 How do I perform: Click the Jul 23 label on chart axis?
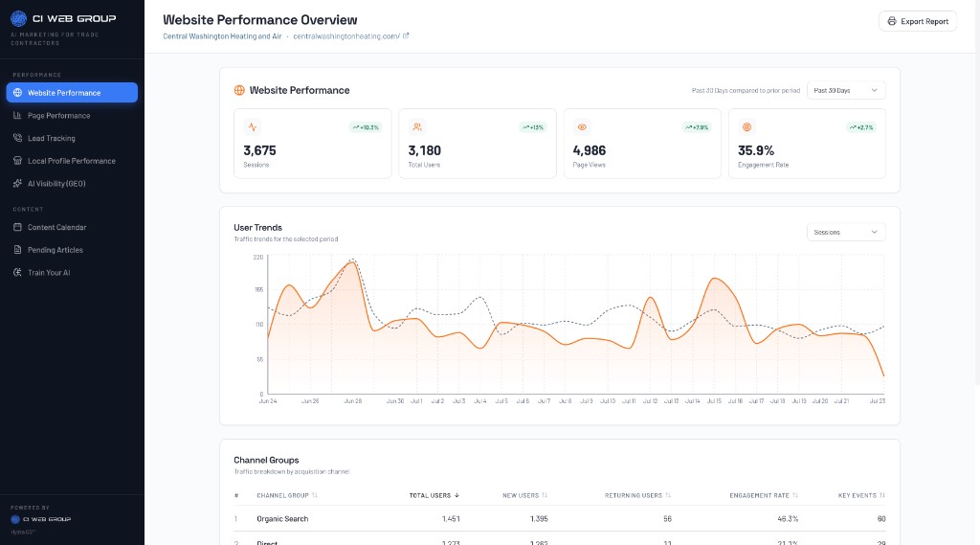(x=878, y=400)
